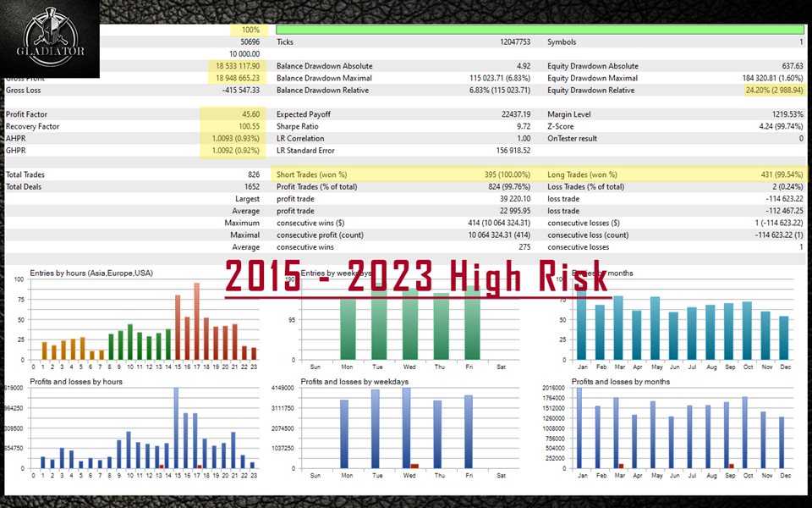
Task: Click red loss bar on Wed in weekdays chart
Action: pos(414,466)
